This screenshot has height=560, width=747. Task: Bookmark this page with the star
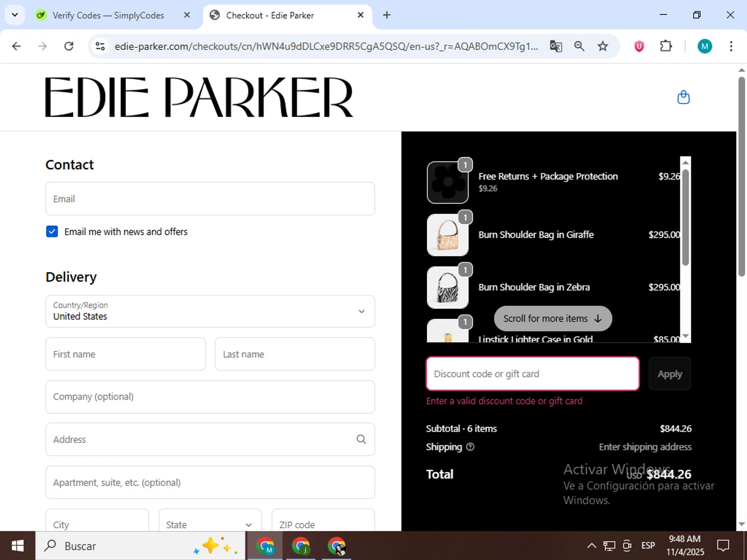coord(603,46)
